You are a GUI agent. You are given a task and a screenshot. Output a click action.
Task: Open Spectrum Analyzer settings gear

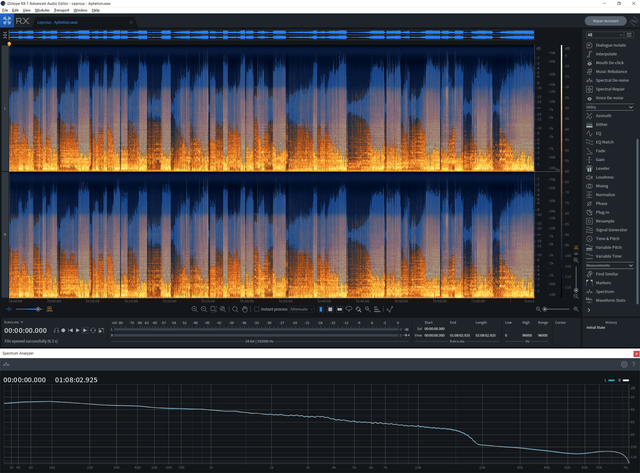coord(624,364)
